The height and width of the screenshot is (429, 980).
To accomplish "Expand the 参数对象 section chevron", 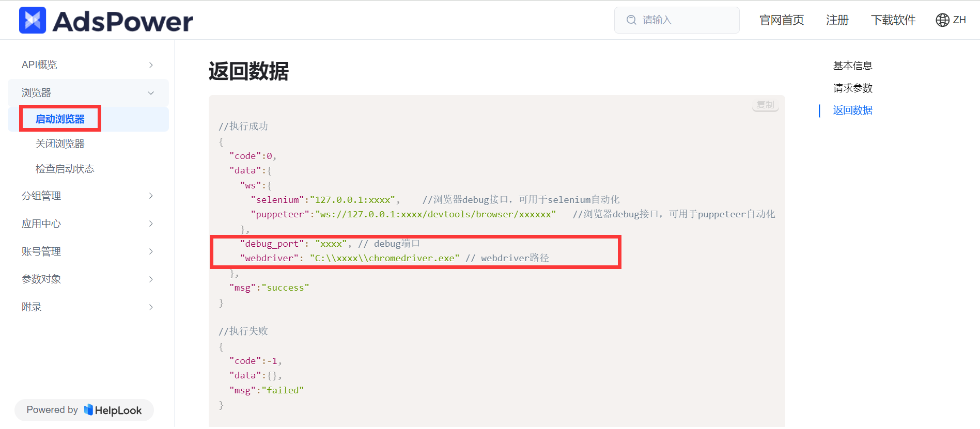I will (x=151, y=279).
